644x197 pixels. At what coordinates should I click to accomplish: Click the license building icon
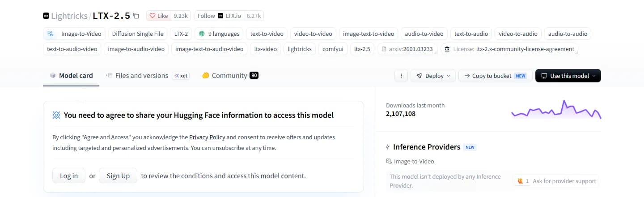447,49
